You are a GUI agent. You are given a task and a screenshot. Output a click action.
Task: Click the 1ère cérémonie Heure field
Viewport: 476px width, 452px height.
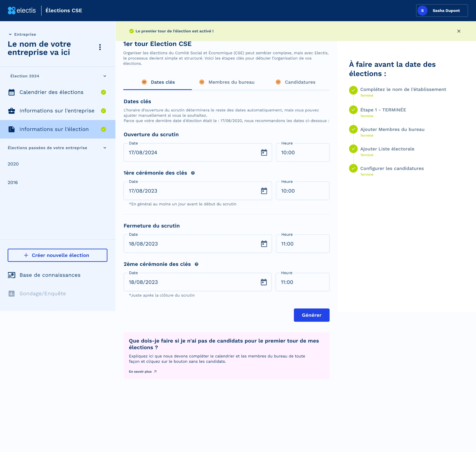(x=302, y=191)
